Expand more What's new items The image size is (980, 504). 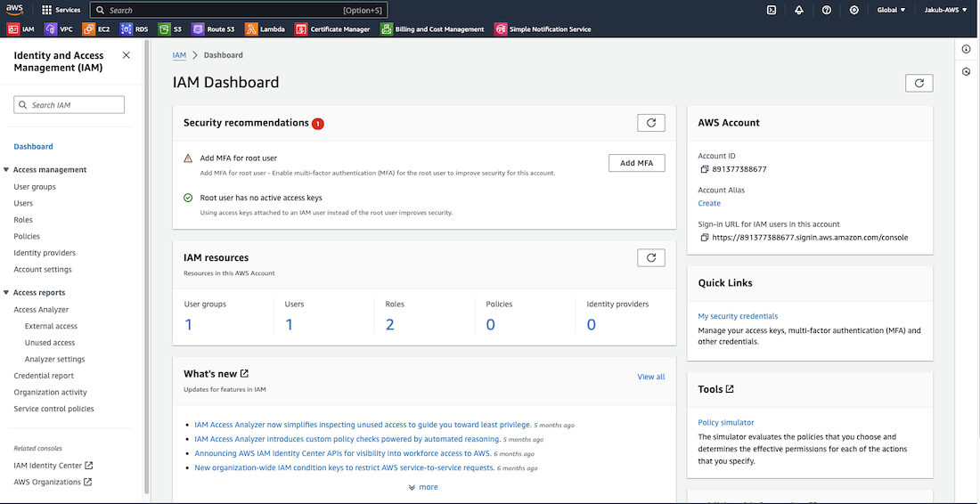[x=423, y=487]
